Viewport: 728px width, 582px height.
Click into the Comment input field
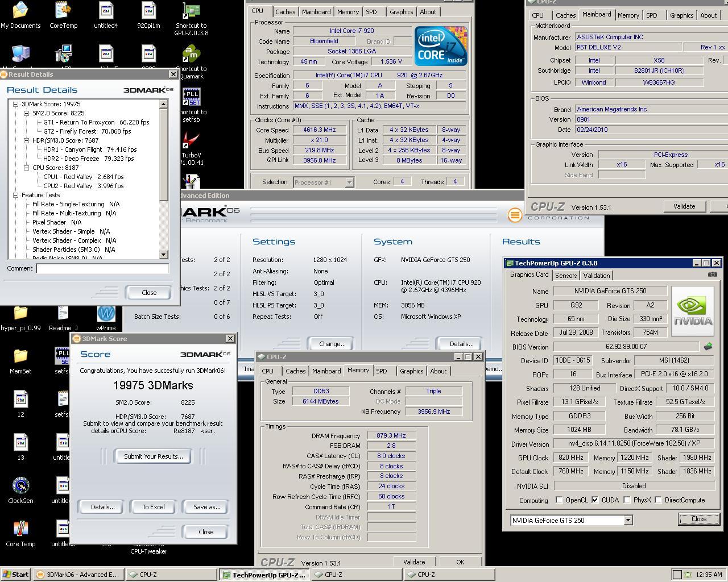[102, 268]
